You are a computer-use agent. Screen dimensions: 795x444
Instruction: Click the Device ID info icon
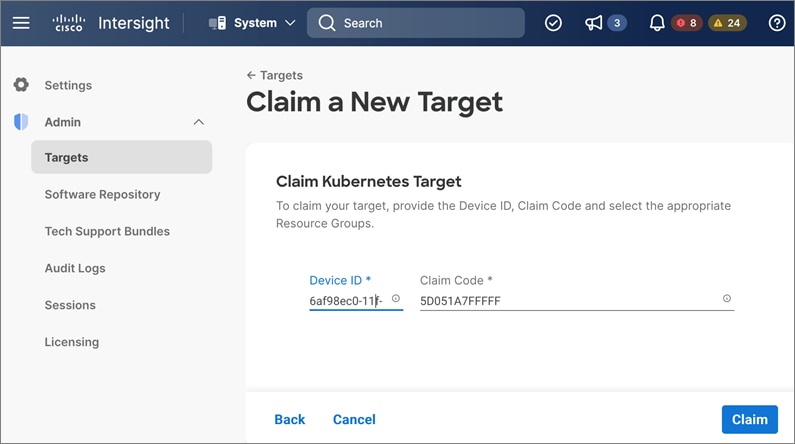click(x=396, y=299)
